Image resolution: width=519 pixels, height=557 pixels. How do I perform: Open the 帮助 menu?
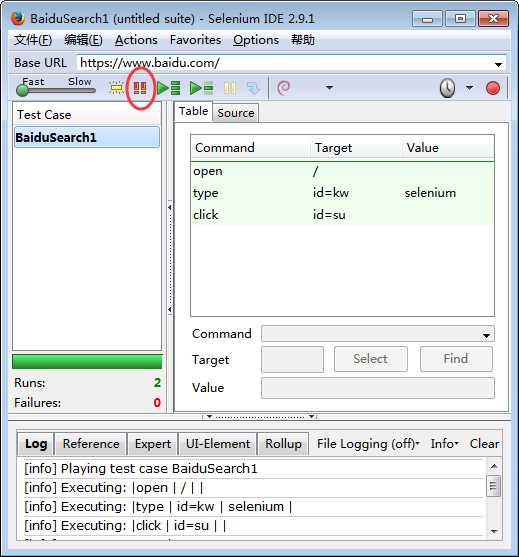303,40
